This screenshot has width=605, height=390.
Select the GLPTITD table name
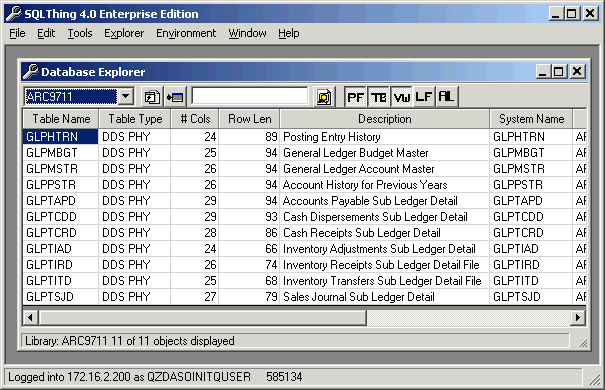coord(49,281)
